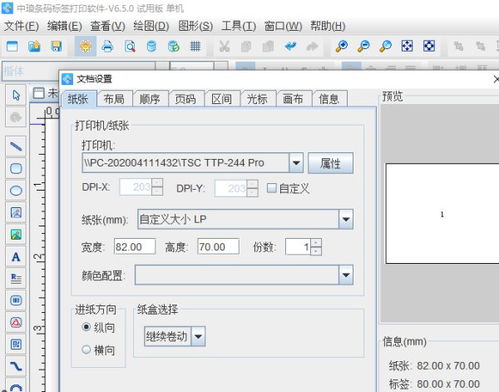Open the 帮助(H) menu

coord(328,26)
